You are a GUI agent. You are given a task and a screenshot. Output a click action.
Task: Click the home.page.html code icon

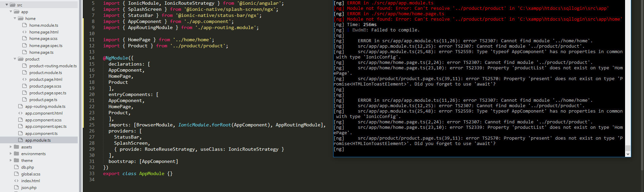point(25,32)
